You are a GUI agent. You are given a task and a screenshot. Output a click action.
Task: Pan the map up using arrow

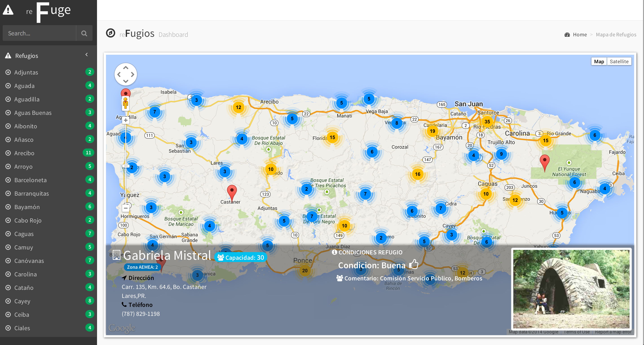coord(126,68)
